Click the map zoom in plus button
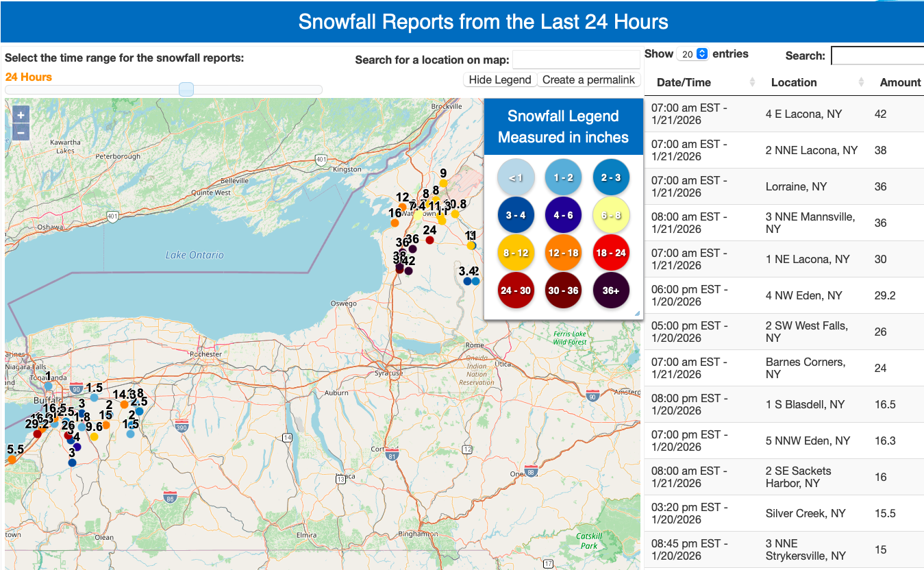The height and width of the screenshot is (570, 924). point(21,115)
